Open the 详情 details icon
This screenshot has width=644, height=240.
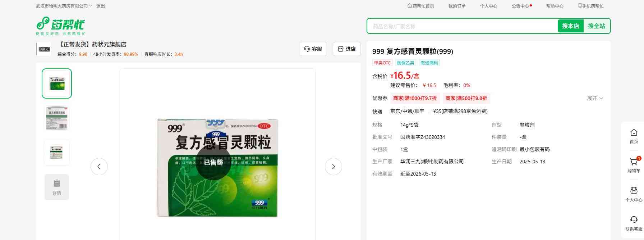[57, 187]
